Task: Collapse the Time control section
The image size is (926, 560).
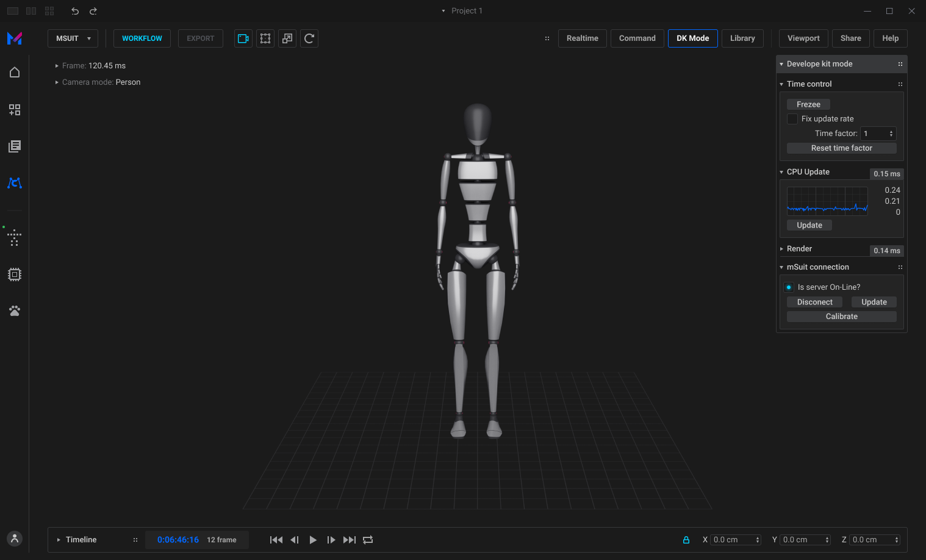Action: click(781, 84)
